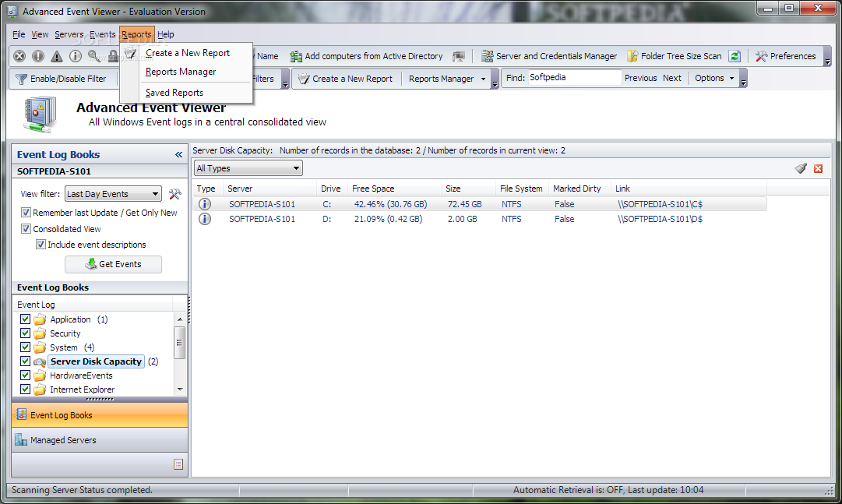
Task: Click the padlock audit filter icon
Action: point(113,56)
